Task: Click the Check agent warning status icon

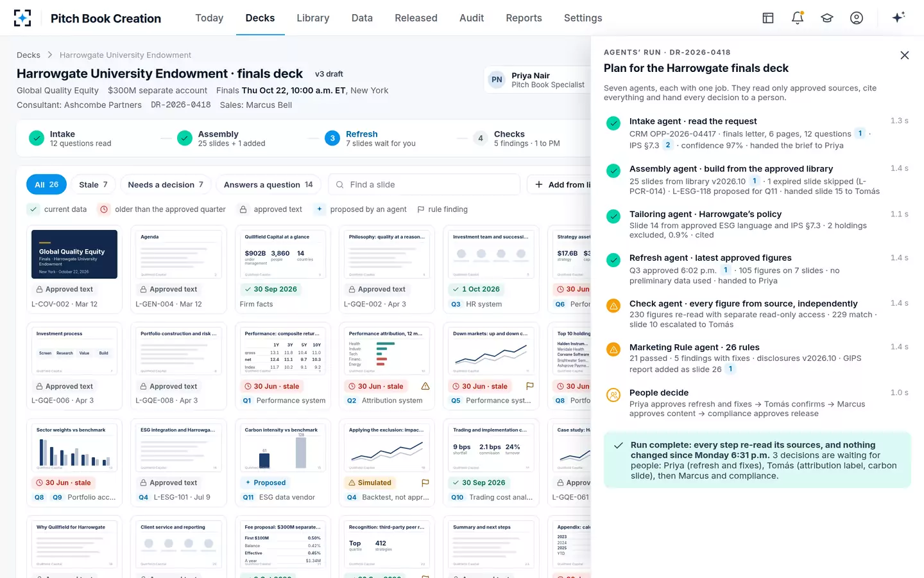Action: pyautogui.click(x=613, y=306)
